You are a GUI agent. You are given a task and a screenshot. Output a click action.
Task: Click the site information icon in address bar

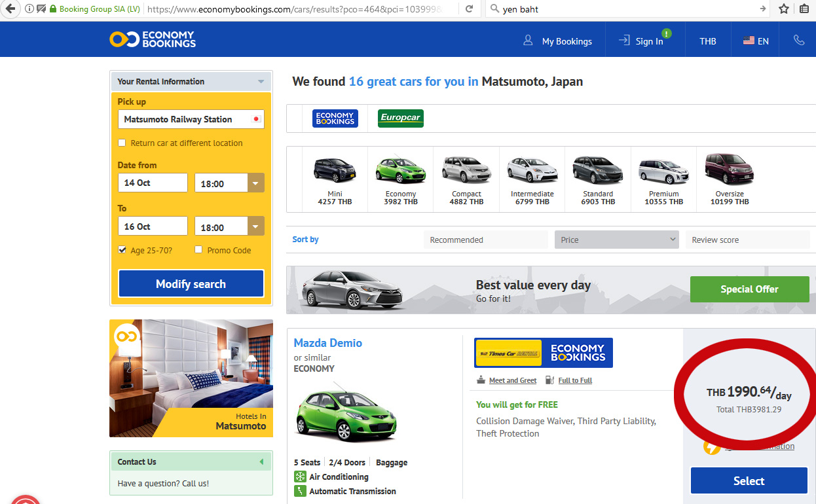pos(29,9)
